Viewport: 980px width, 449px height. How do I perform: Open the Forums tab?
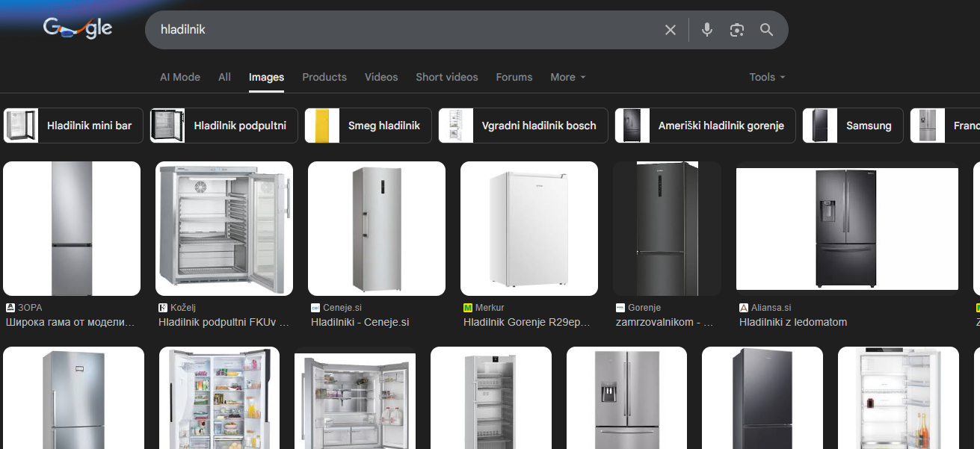[x=514, y=77]
